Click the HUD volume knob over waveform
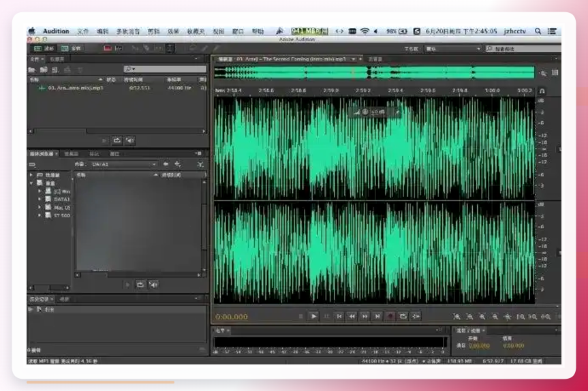 (365, 112)
